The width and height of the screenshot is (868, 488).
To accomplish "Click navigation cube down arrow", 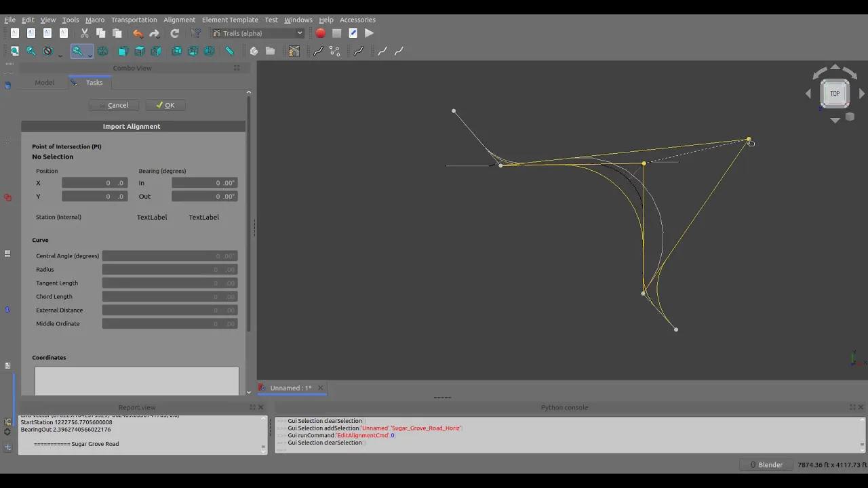I will pos(835,120).
